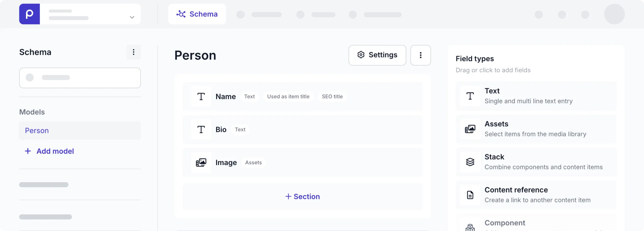This screenshot has height=231, width=644.
Task: Click the Used as item title badge
Action: (288, 96)
